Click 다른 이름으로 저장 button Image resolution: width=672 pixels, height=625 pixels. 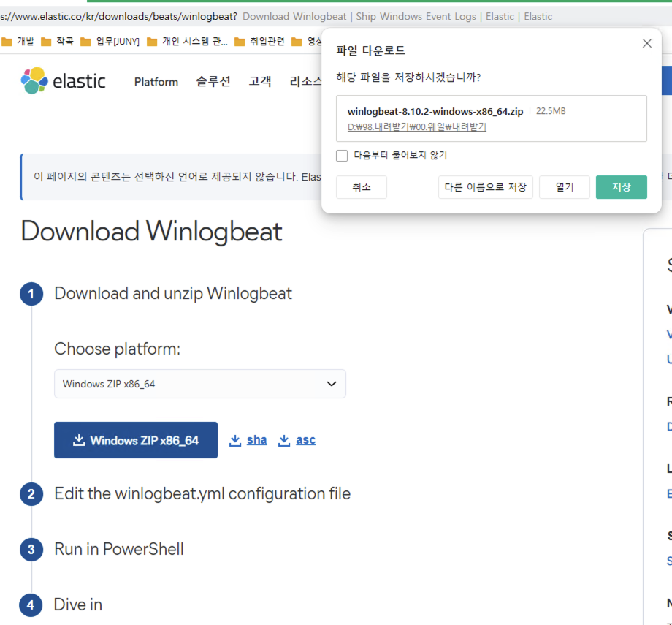point(485,187)
